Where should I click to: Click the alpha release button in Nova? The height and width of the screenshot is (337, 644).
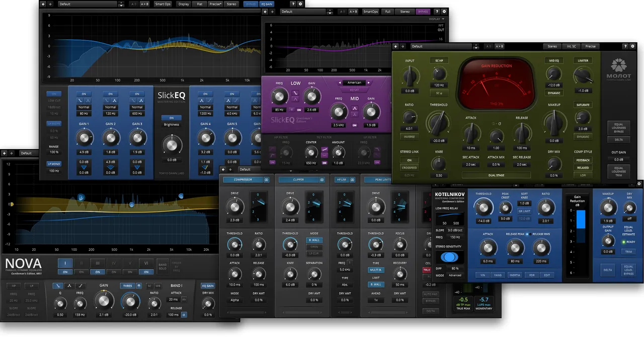tap(184, 315)
